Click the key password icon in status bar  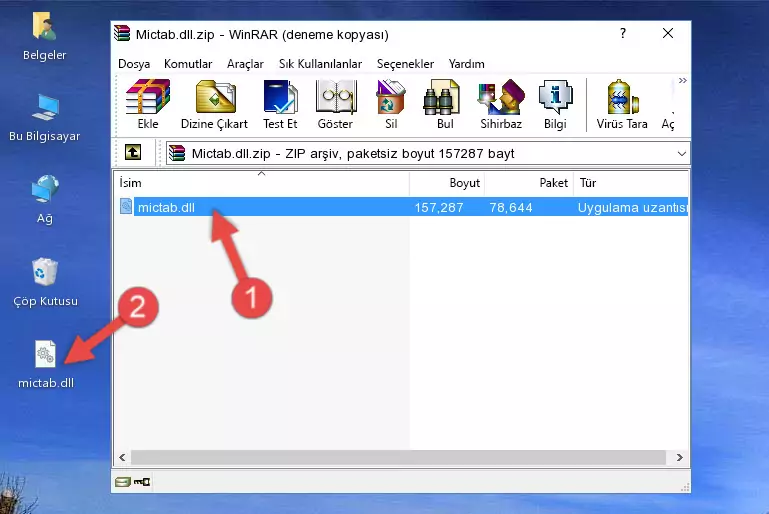click(142, 482)
